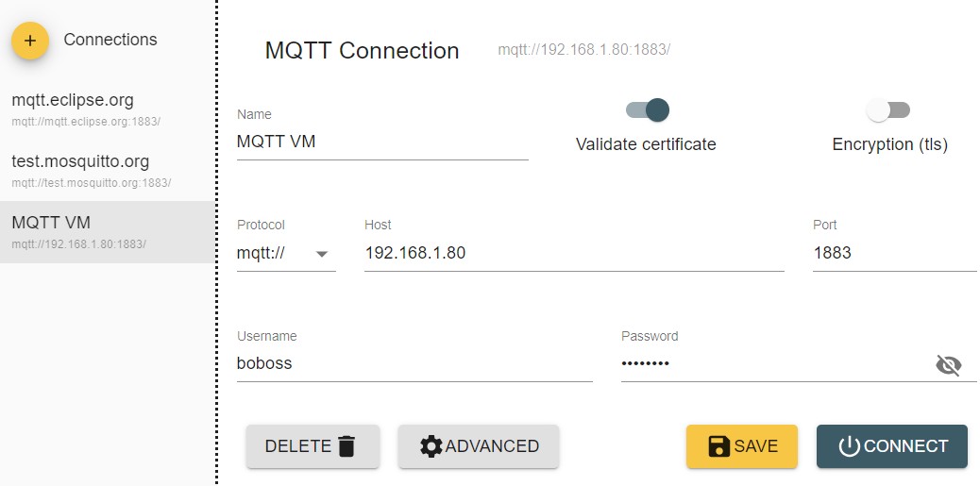980x486 pixels.
Task: Click the Host field with 192.168.1.80
Action: (x=573, y=253)
